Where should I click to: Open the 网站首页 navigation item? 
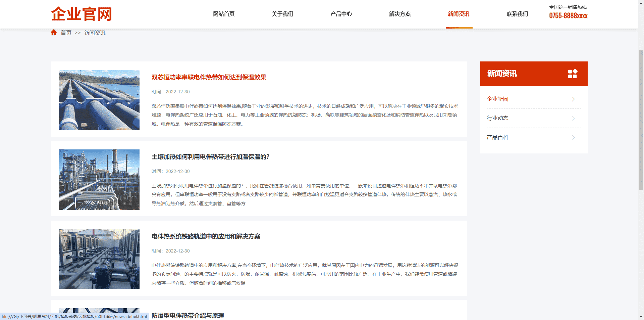tap(224, 14)
